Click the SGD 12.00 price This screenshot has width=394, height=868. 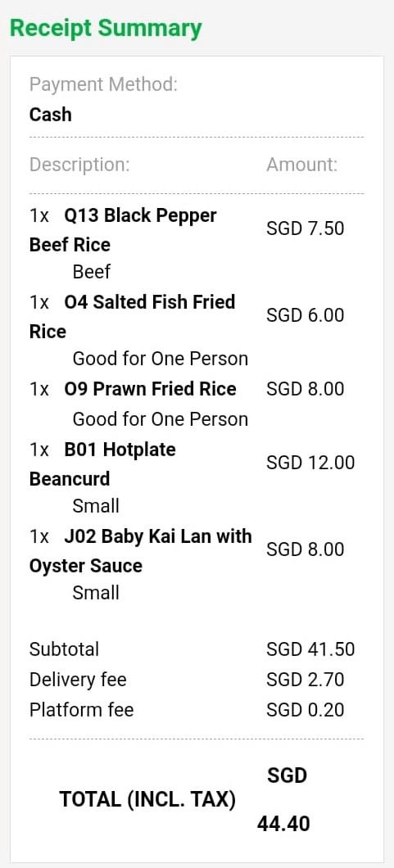(310, 462)
